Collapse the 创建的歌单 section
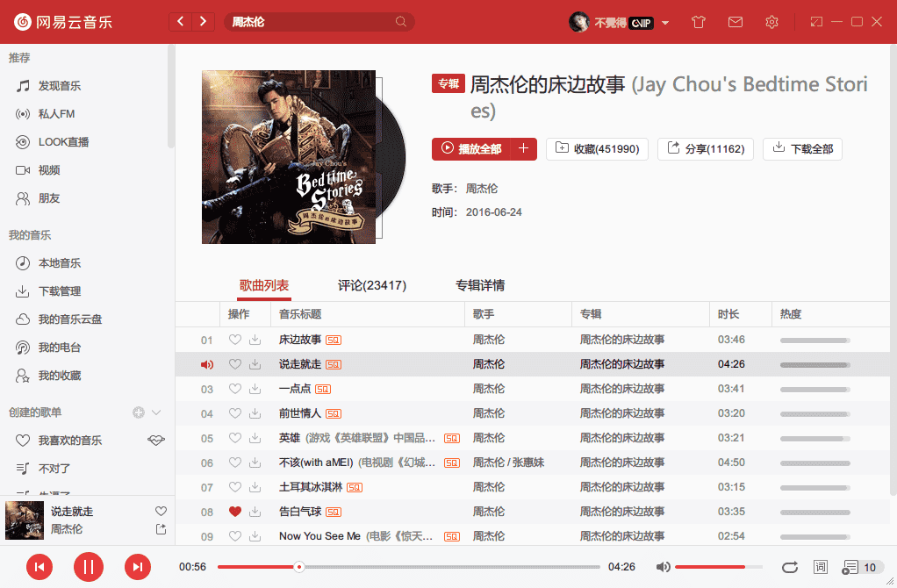The height and width of the screenshot is (588, 897). click(157, 412)
